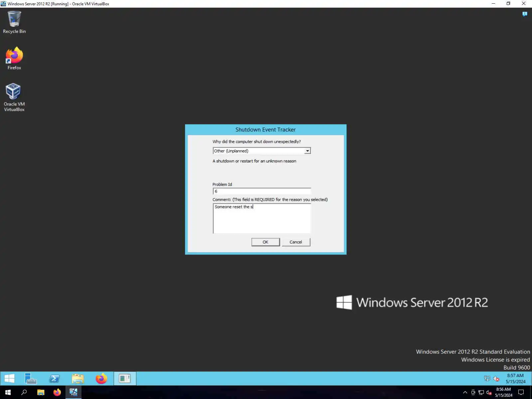The width and height of the screenshot is (532, 399).
Task: Cancel the Shutdown Event Tracker dialog
Action: [296, 242]
